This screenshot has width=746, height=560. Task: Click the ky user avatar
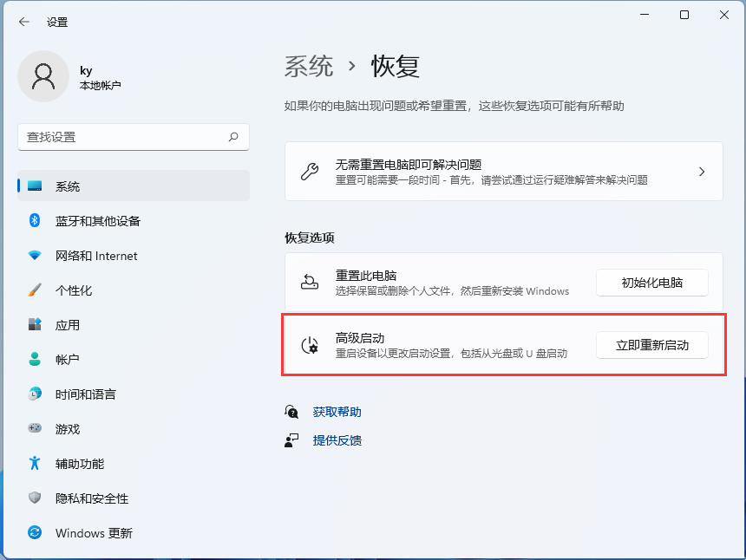pyautogui.click(x=43, y=76)
